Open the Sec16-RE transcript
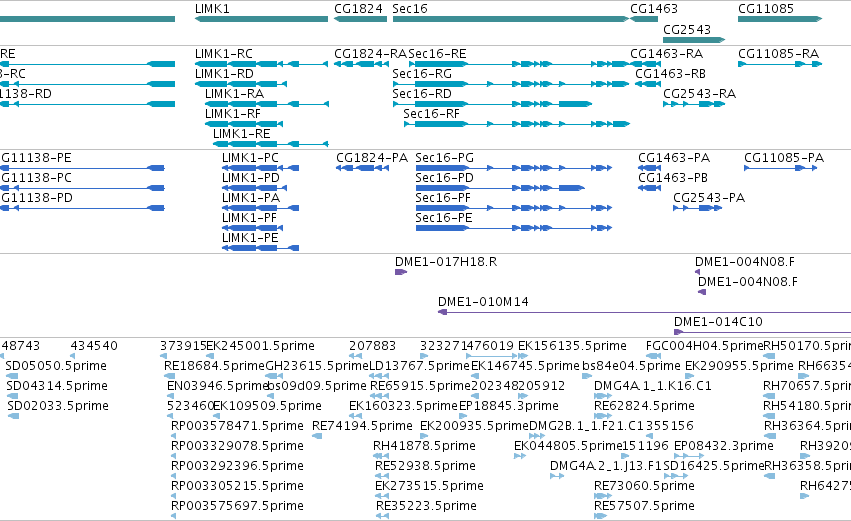Image resolution: width=851 pixels, height=521 pixels. tap(518, 64)
